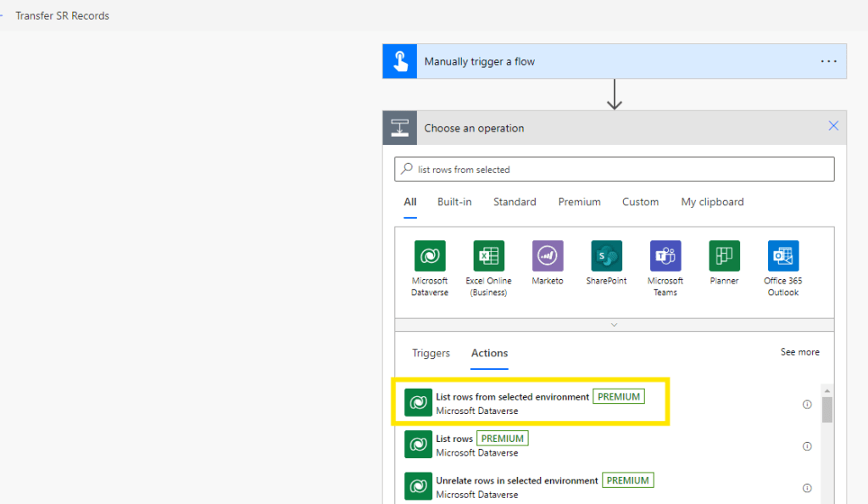Close the Choose an operation panel
The width and height of the screenshot is (868, 504).
(x=833, y=126)
